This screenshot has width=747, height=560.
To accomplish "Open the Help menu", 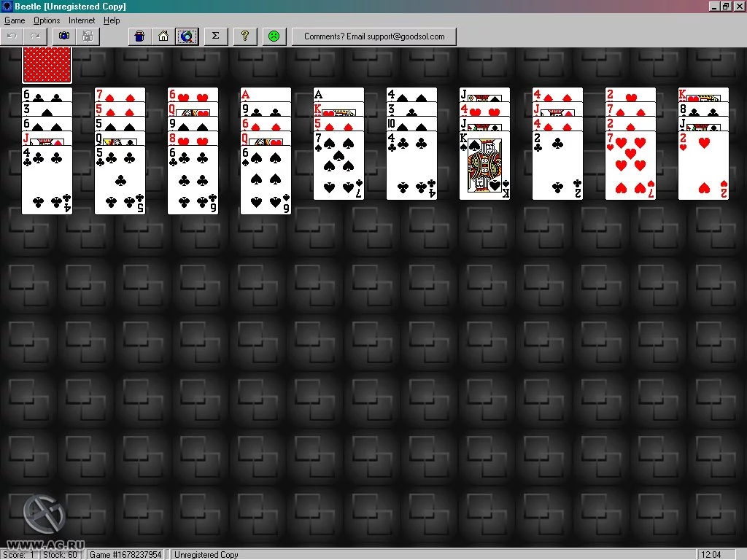I will click(x=112, y=20).
